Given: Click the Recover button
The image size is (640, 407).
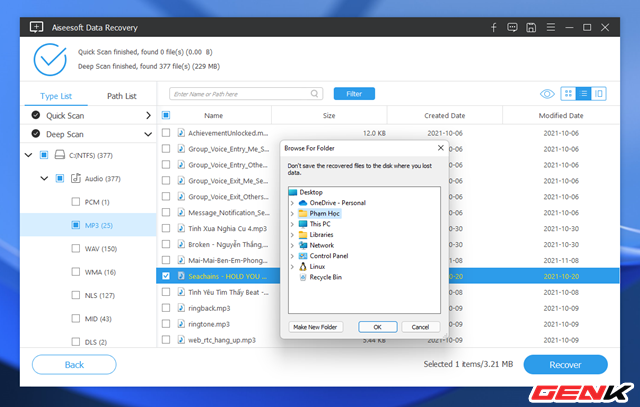Looking at the screenshot, I should (565, 365).
